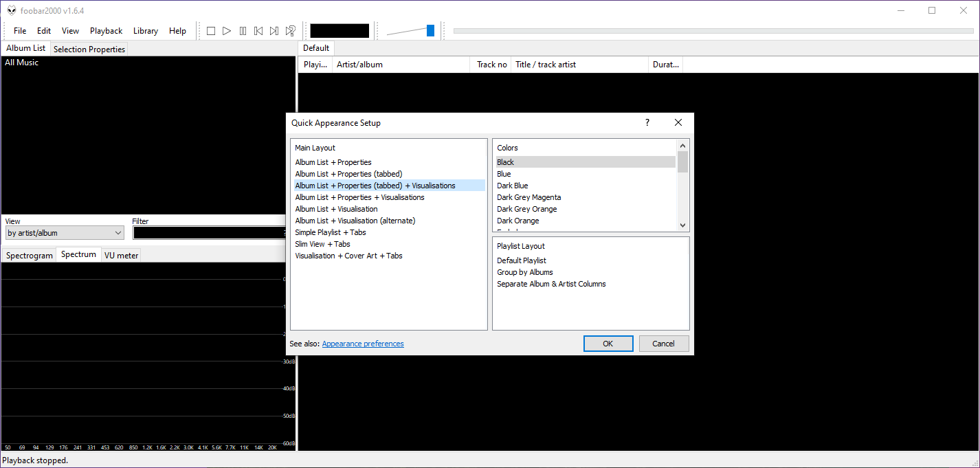
Task: Click the Stop playback button
Action: point(211,31)
